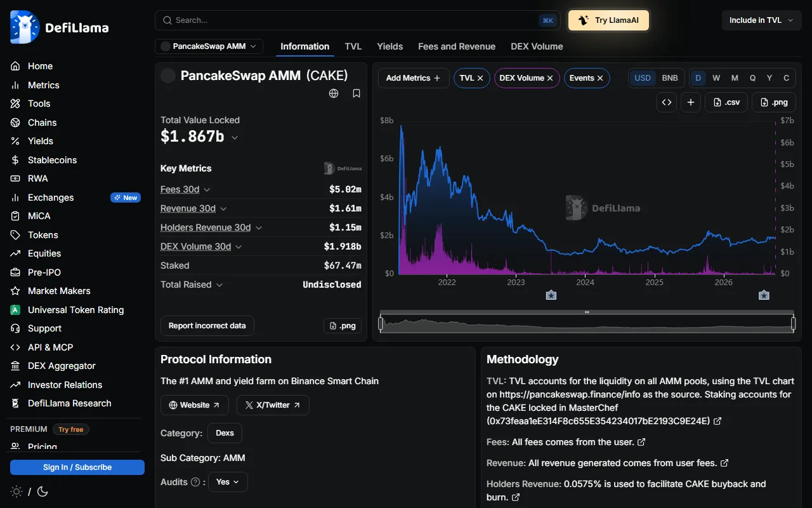Bookmark PancakeSwap AMM with the bookmark icon

[x=357, y=93]
